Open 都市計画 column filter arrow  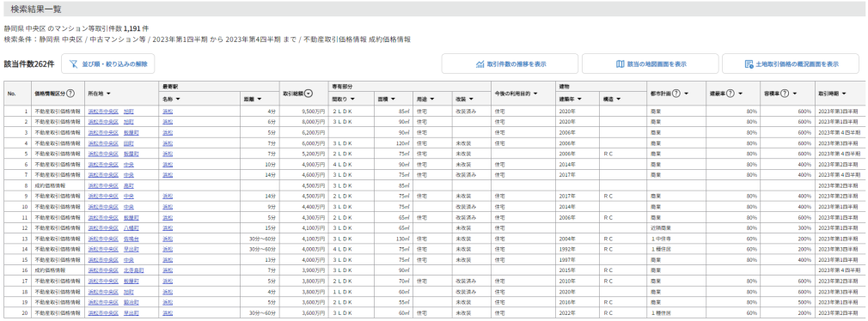[x=687, y=94]
